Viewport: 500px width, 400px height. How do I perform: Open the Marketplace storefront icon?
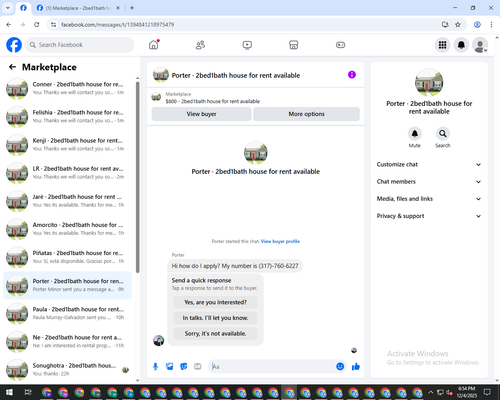(294, 45)
